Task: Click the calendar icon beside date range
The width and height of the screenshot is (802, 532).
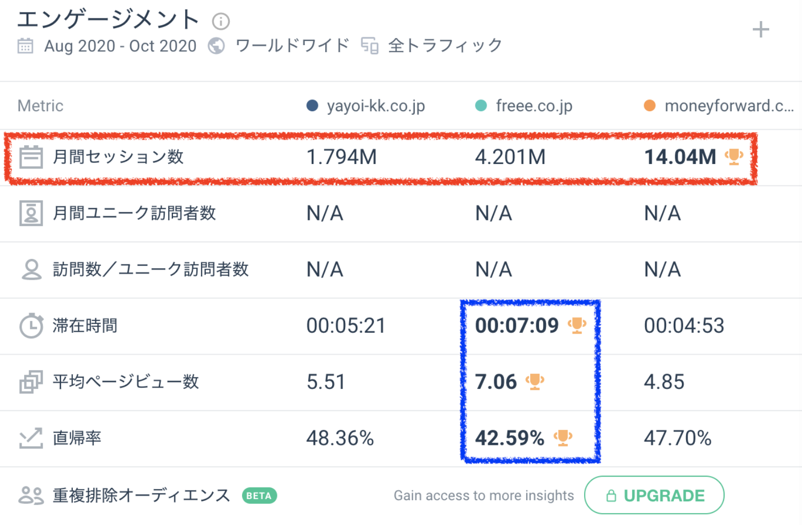Action: (25, 46)
